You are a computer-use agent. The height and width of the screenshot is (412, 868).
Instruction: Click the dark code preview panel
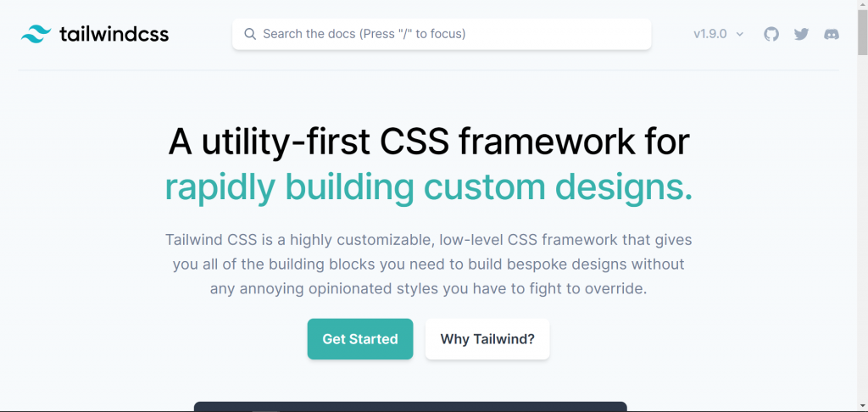click(x=410, y=406)
